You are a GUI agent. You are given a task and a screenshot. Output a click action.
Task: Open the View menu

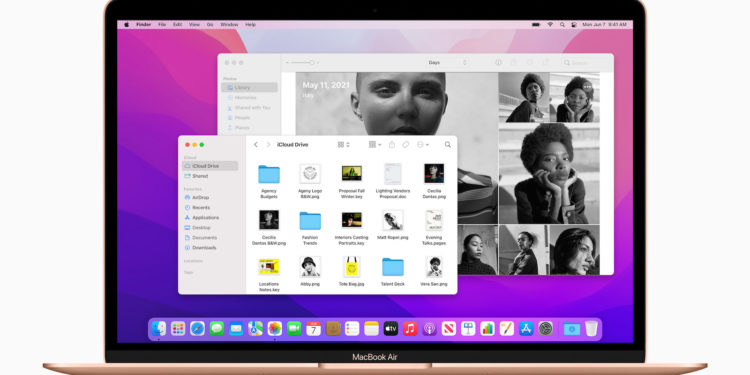click(x=194, y=24)
